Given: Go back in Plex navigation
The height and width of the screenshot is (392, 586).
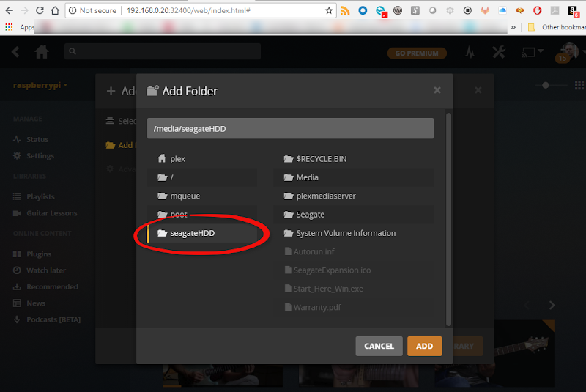Looking at the screenshot, I should click(x=15, y=52).
